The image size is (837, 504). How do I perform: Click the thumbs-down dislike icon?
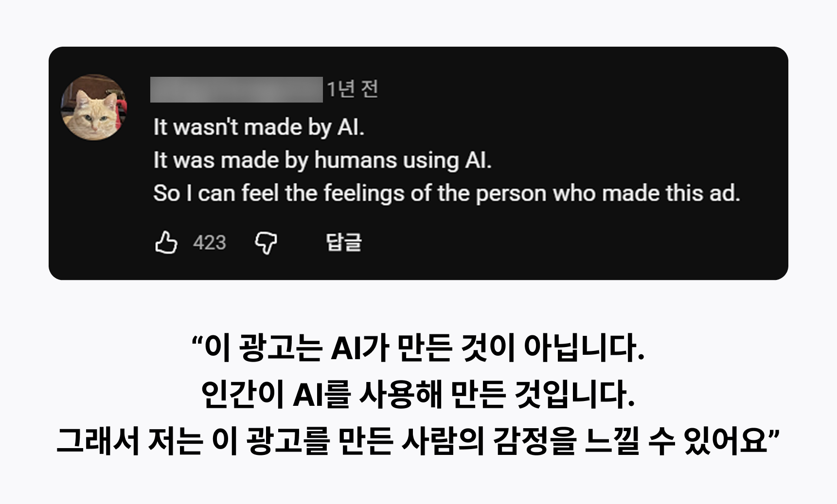click(x=266, y=242)
